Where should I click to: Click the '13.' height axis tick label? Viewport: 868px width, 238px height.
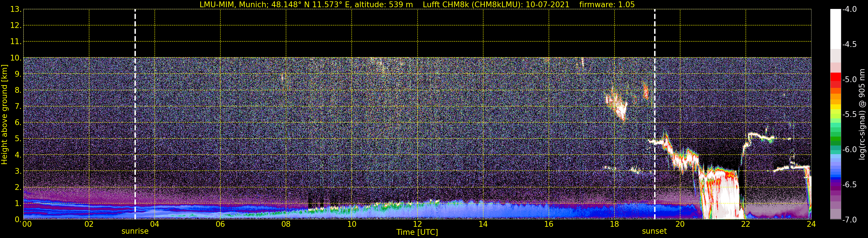coord(16,10)
